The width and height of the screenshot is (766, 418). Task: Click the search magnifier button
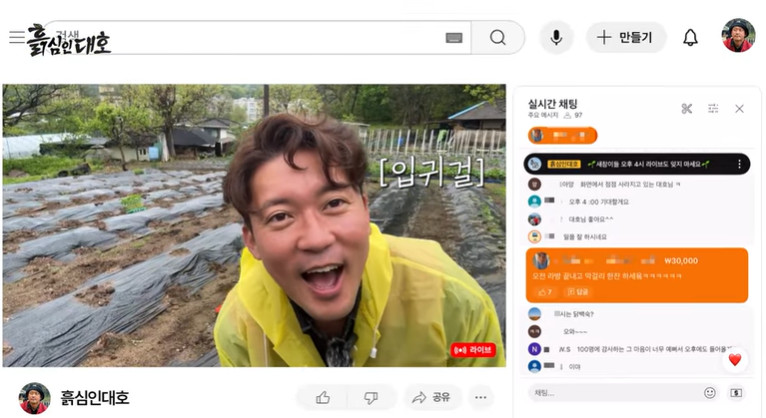[x=497, y=37]
